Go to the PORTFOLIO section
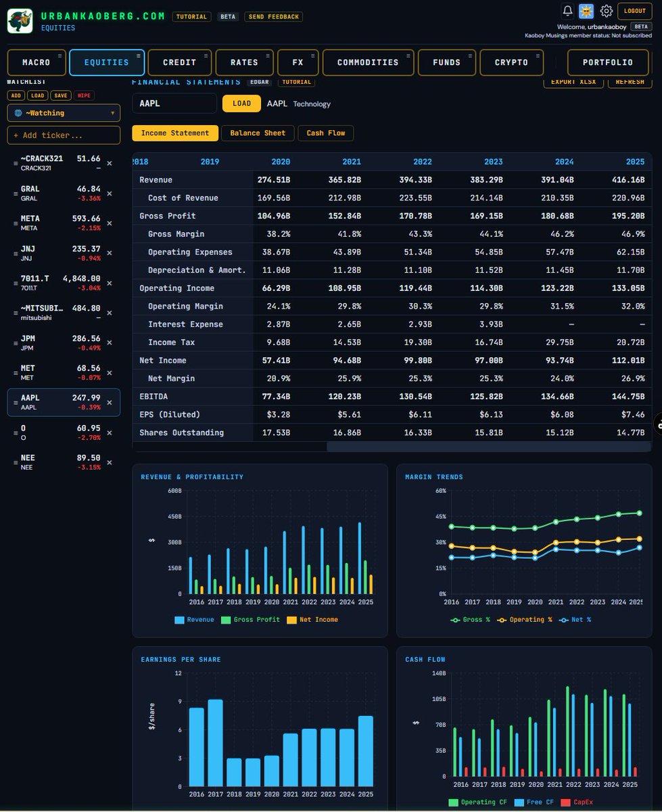This screenshot has width=662, height=812. point(609,62)
